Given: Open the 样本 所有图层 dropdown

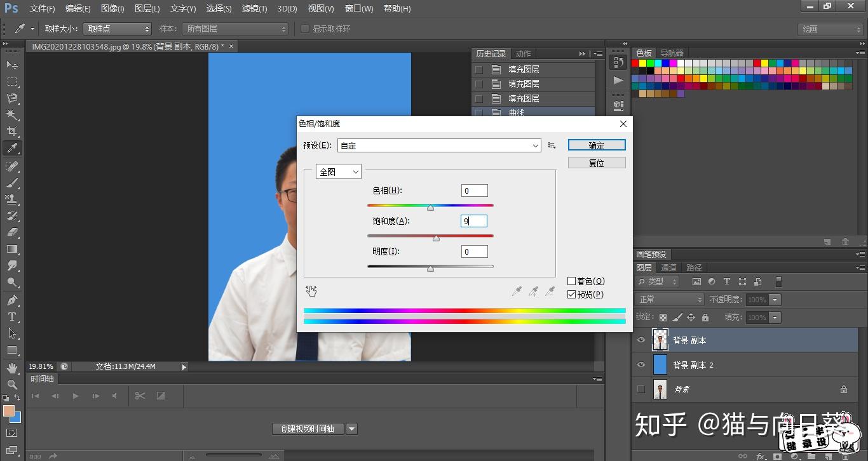Looking at the screenshot, I should (x=234, y=29).
